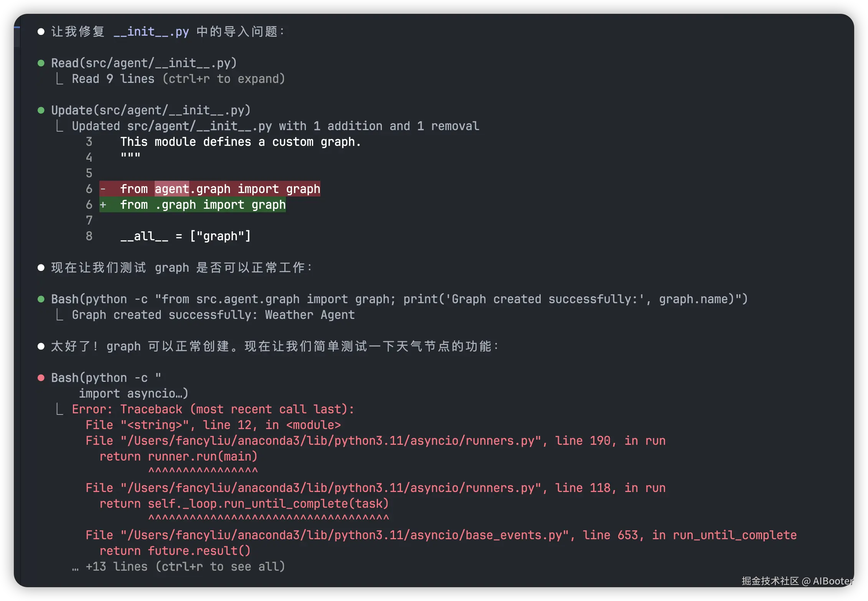Expand the 'Read 9 lines' collapsed output
Image resolution: width=868 pixels, height=601 pixels.
(x=178, y=79)
